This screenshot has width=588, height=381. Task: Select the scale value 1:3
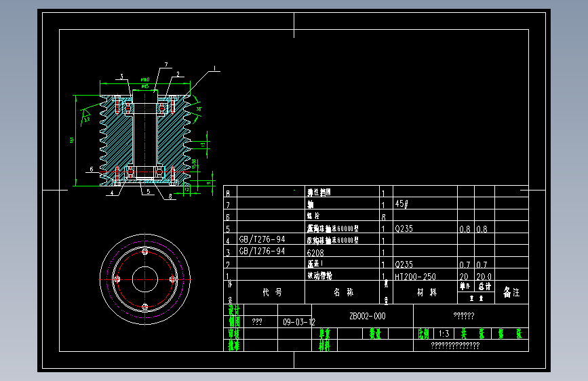444,334
